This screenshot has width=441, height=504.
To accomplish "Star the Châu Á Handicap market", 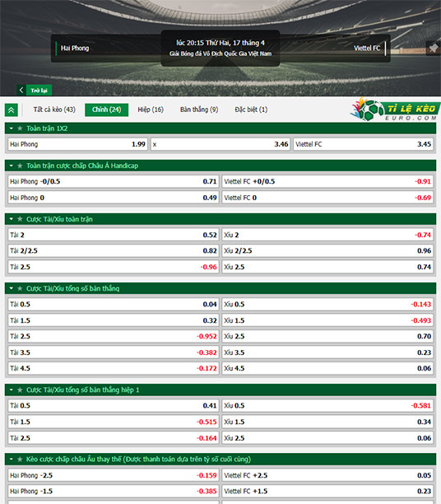I will pyautogui.click(x=20, y=166).
